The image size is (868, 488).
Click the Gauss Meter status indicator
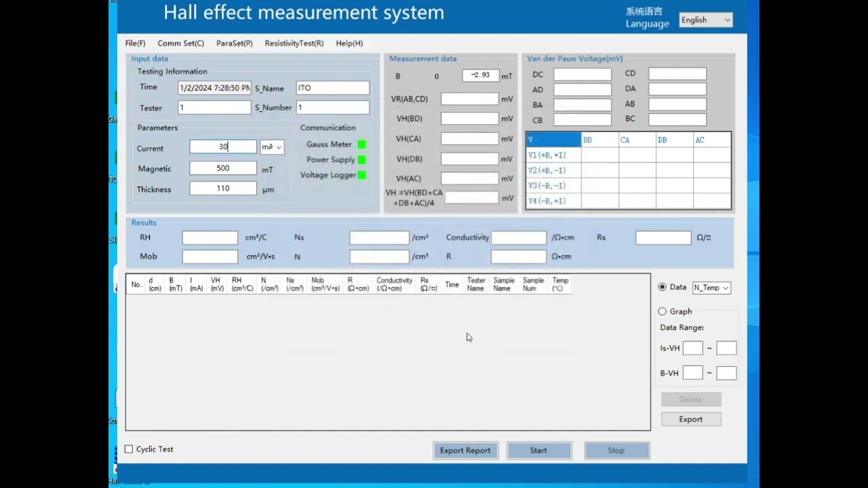pyautogui.click(x=361, y=144)
